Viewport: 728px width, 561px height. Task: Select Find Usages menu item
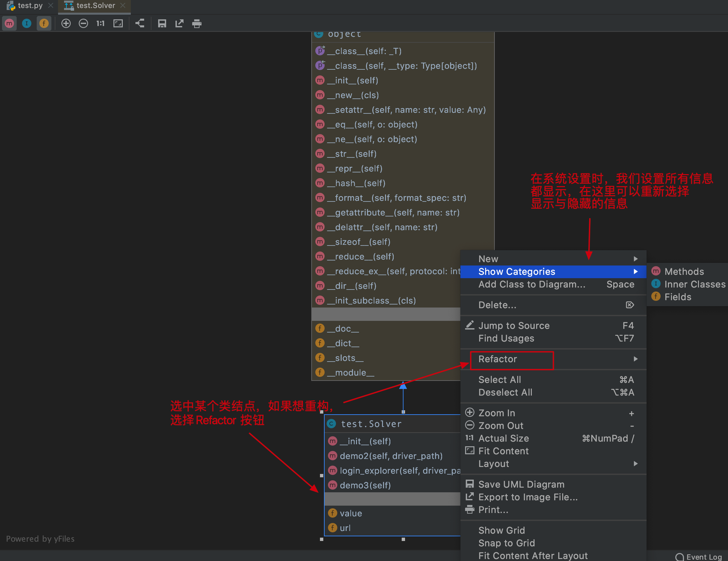click(x=553, y=338)
